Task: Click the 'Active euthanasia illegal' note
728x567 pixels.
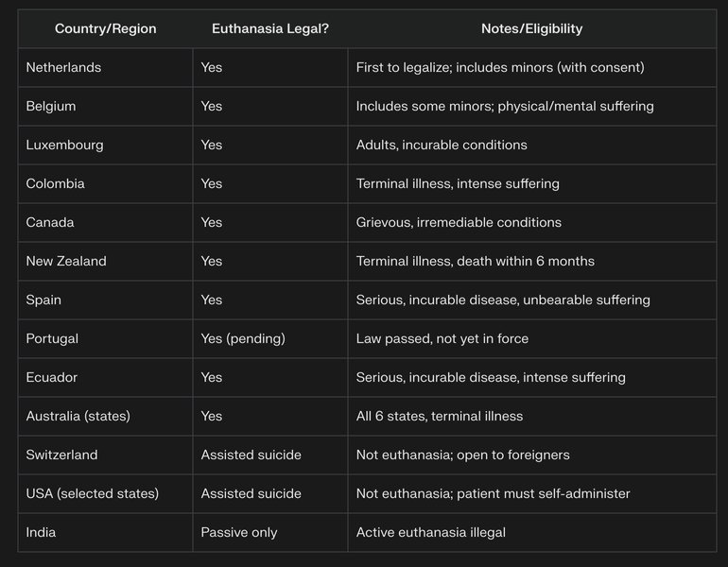Action: pos(431,532)
